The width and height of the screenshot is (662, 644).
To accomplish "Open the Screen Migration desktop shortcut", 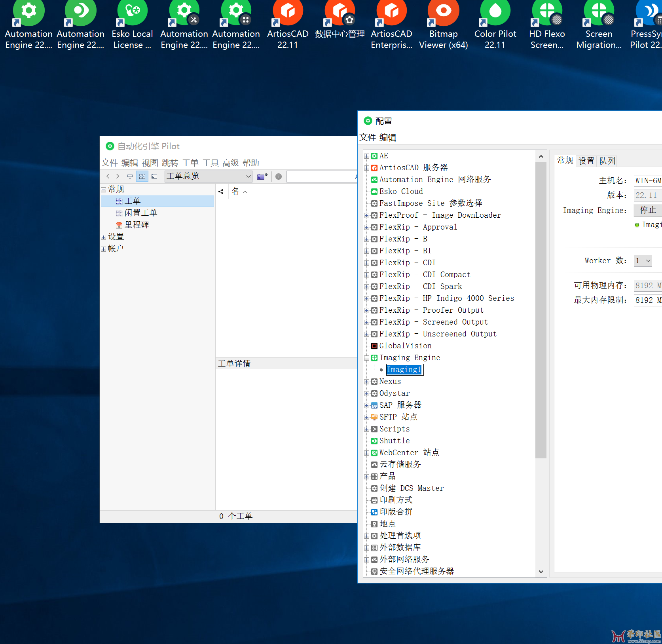I will point(599,25).
